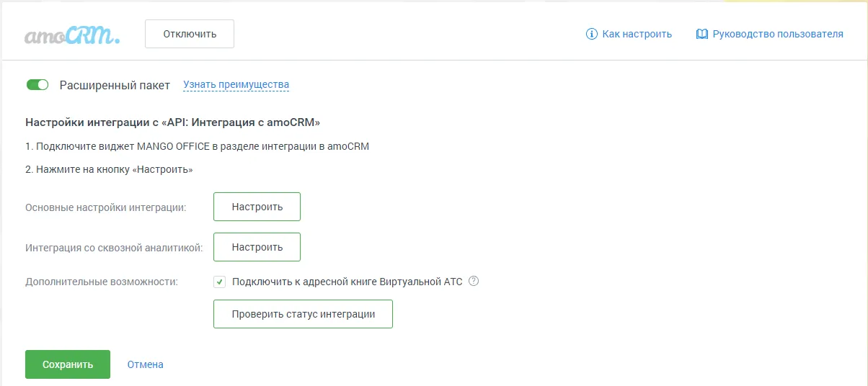Viewport: 868px width, 386px height.
Task: Click the Отключить button
Action: click(190, 34)
